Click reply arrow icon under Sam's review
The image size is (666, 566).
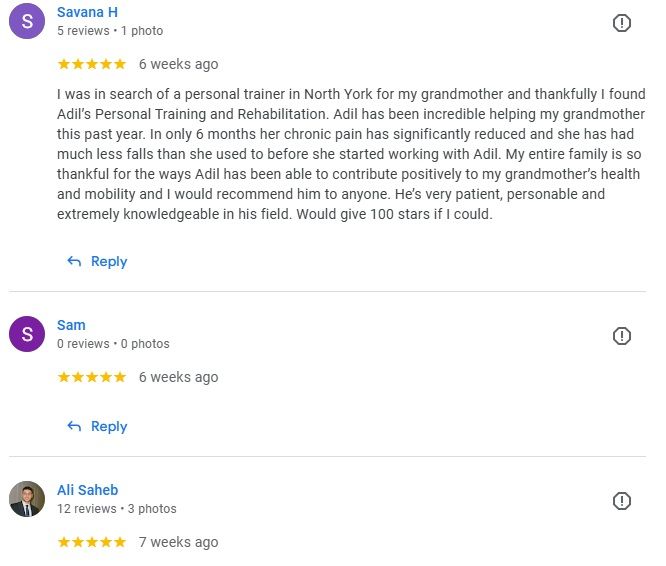click(x=74, y=426)
